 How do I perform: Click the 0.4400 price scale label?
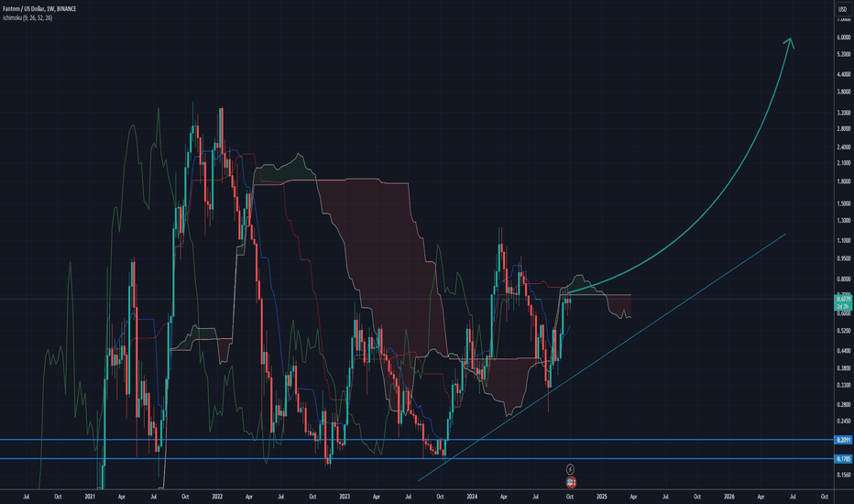844,351
